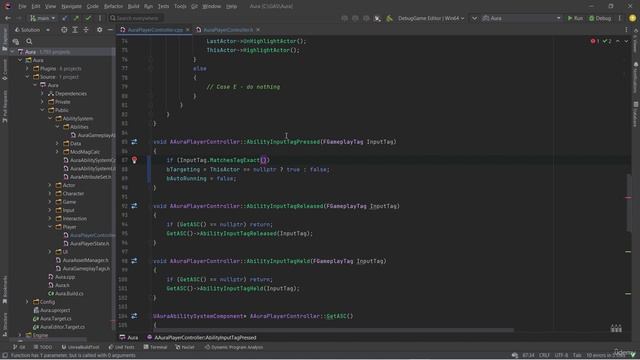
Task: Open the Refactor menu
Action: coord(113,6)
